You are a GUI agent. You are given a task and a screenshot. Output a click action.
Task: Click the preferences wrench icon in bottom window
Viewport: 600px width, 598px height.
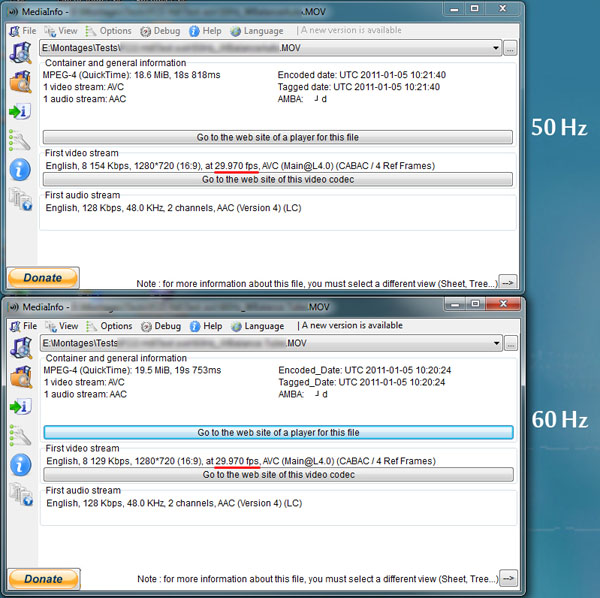coord(20,435)
